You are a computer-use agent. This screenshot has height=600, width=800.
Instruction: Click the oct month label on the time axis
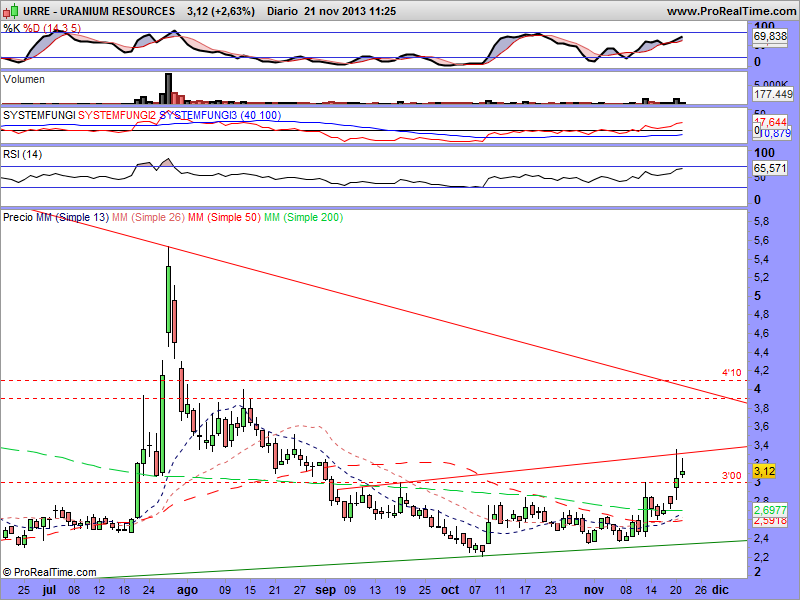(450, 590)
